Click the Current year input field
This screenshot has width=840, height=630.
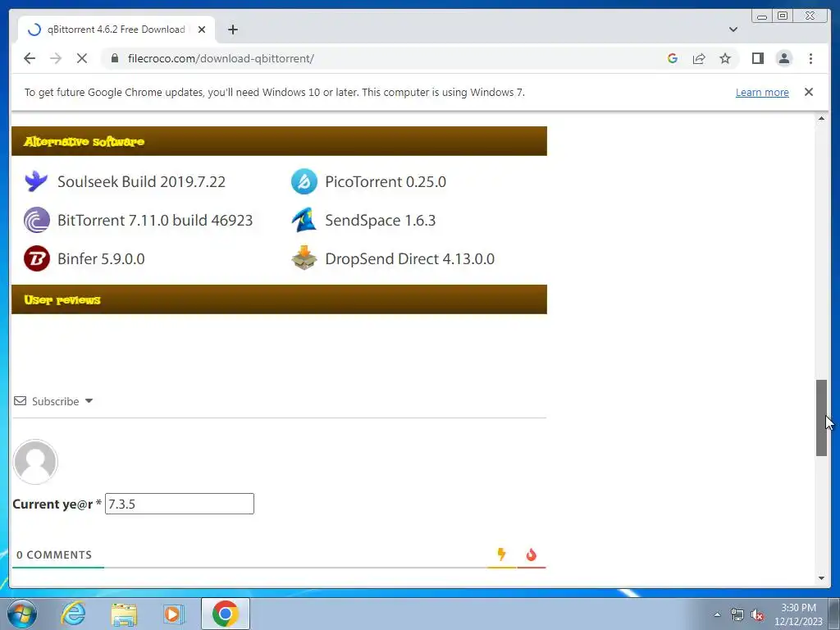click(180, 504)
